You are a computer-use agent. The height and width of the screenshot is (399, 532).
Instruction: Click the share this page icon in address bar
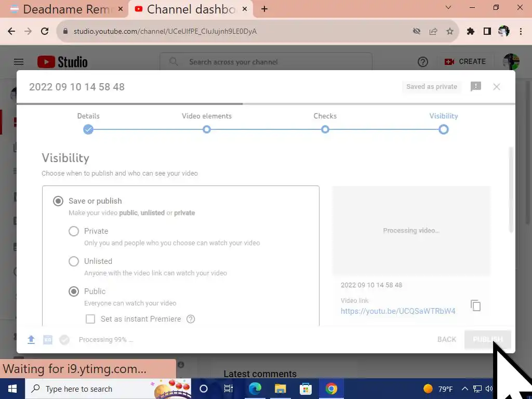[433, 31]
